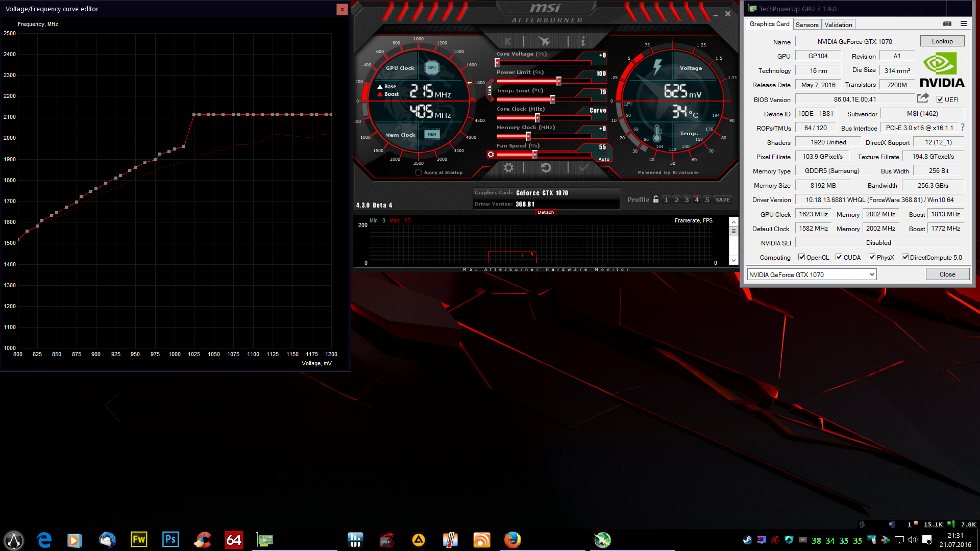Expand the NVIDIA GeForce GTX 1070 dropdown
This screenshot has width=980, height=551.
pyautogui.click(x=872, y=274)
